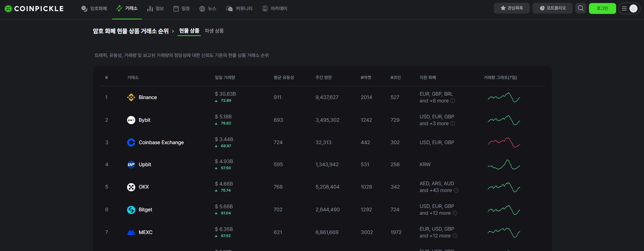644x251 pixels.
Task: Open the Binance exchange link
Action: coord(148,97)
